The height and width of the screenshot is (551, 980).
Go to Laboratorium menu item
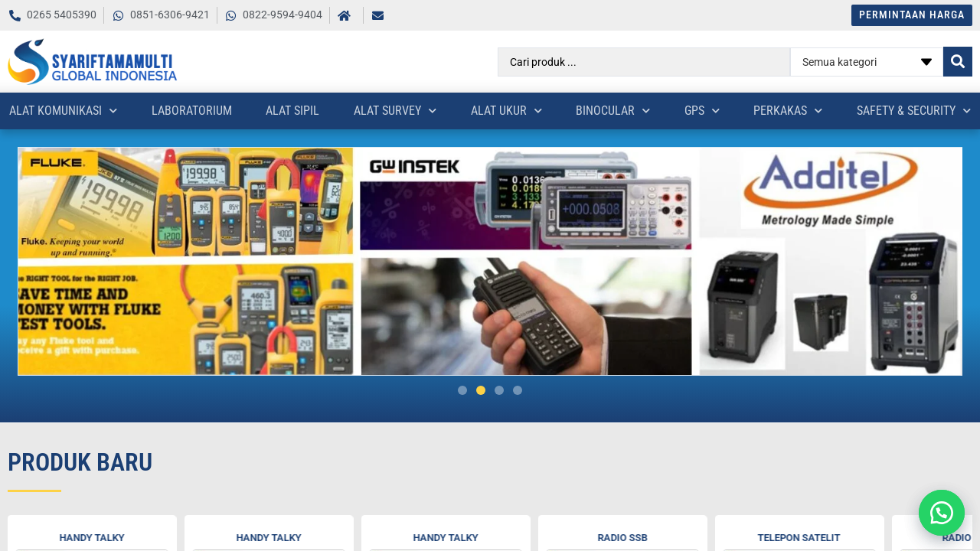(191, 111)
